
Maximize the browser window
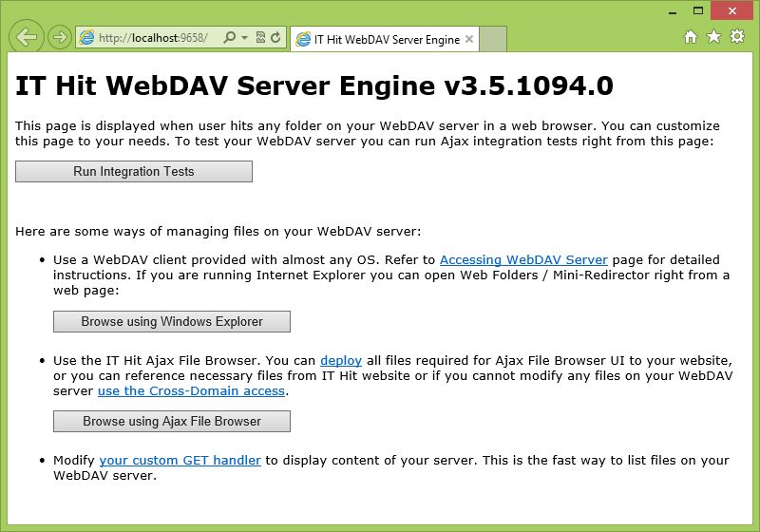click(698, 10)
